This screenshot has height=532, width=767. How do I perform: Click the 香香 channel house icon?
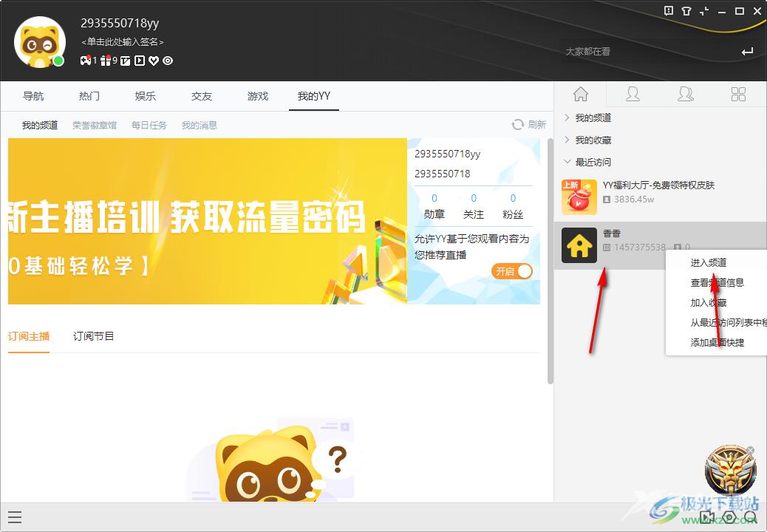(x=579, y=245)
